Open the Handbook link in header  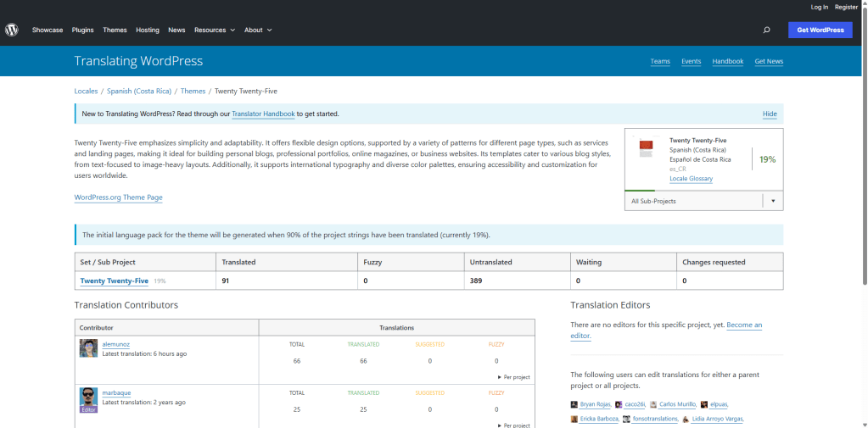728,61
